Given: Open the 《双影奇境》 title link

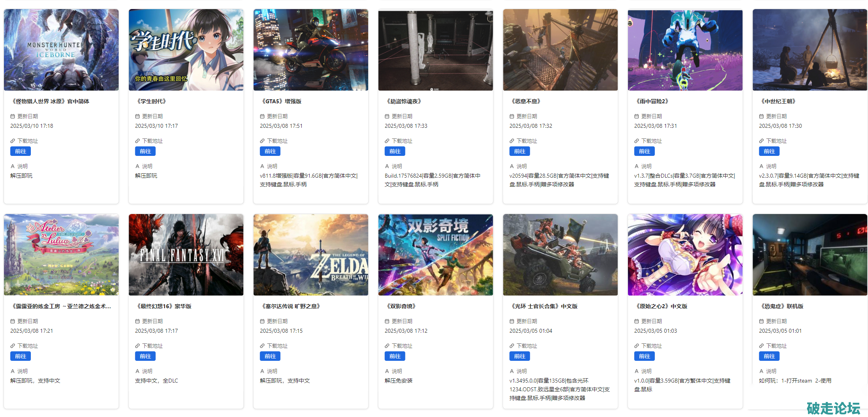Looking at the screenshot, I should [401, 306].
